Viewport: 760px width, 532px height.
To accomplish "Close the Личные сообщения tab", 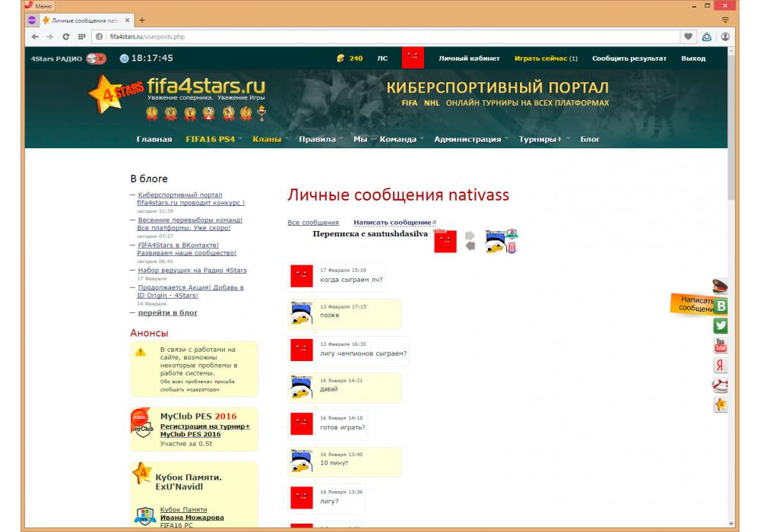I will click(x=128, y=21).
